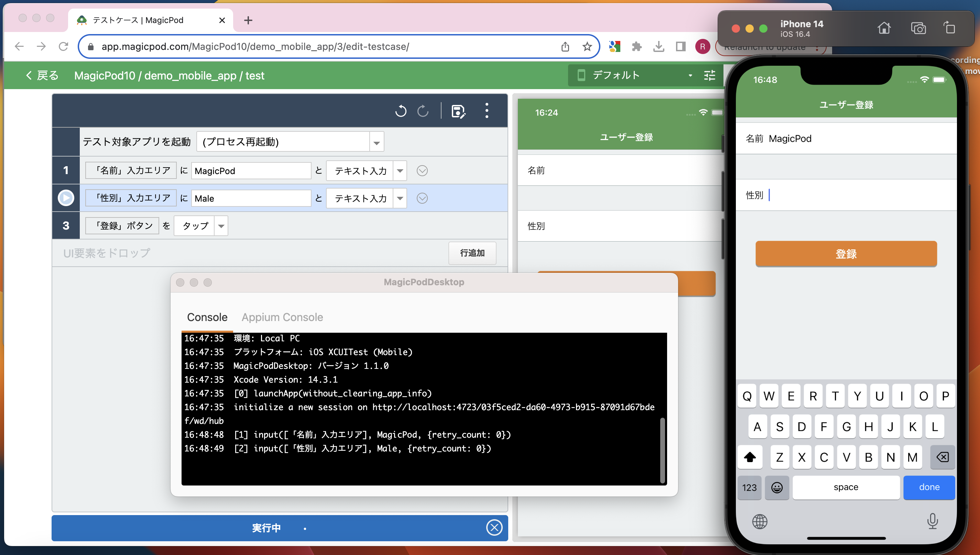Rotate the device with the simulator rotate icon

pos(949,28)
